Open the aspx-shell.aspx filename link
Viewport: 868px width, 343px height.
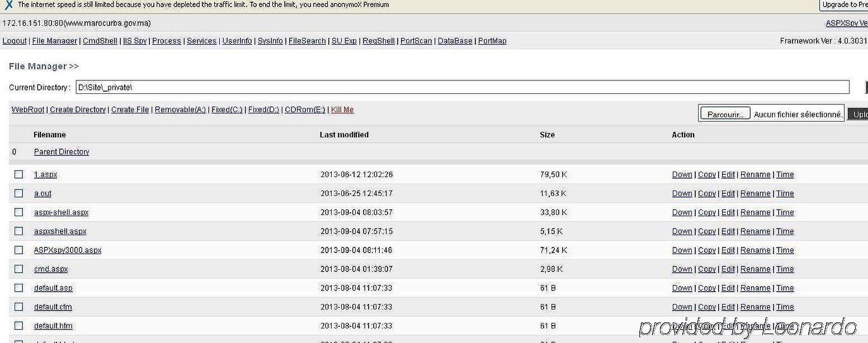pos(61,212)
